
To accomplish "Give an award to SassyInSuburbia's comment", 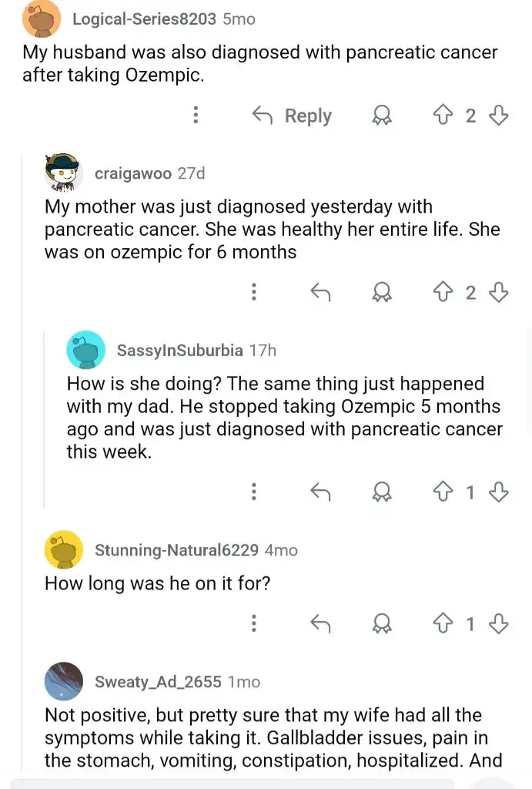I will [x=380, y=492].
